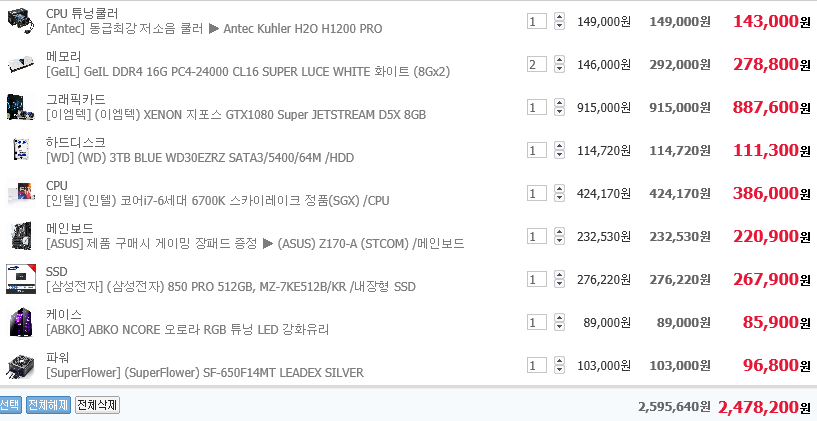
Task: Decrease memory quantity with down arrow
Action: click(558, 69)
